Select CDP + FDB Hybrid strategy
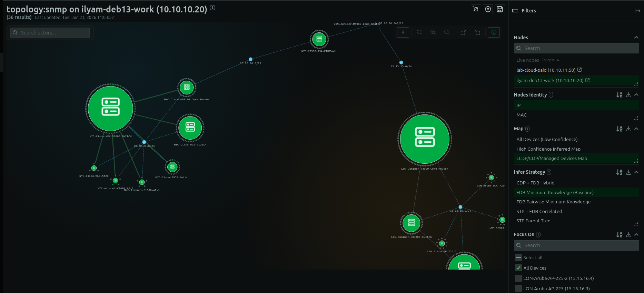 (x=576, y=183)
